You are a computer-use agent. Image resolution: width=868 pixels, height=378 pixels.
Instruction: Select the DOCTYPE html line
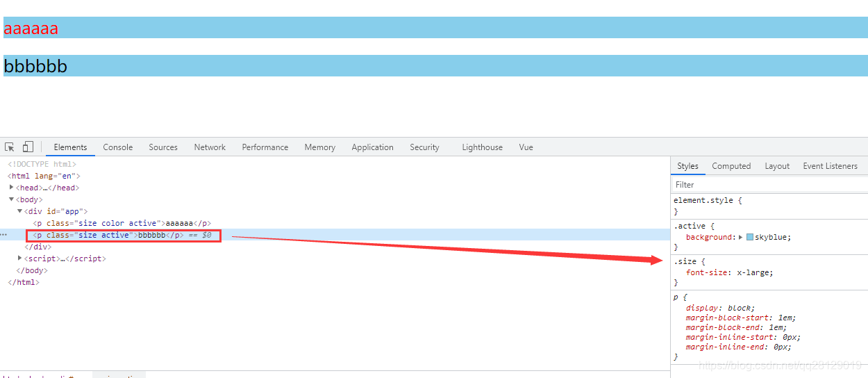tap(42, 164)
